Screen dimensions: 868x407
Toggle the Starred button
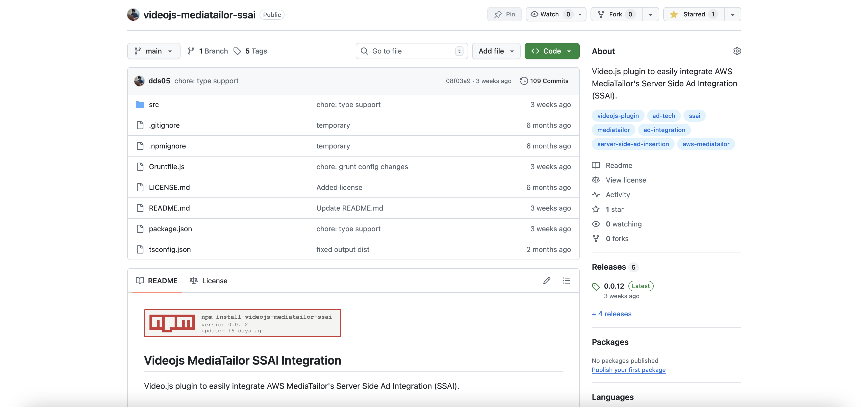(x=694, y=14)
